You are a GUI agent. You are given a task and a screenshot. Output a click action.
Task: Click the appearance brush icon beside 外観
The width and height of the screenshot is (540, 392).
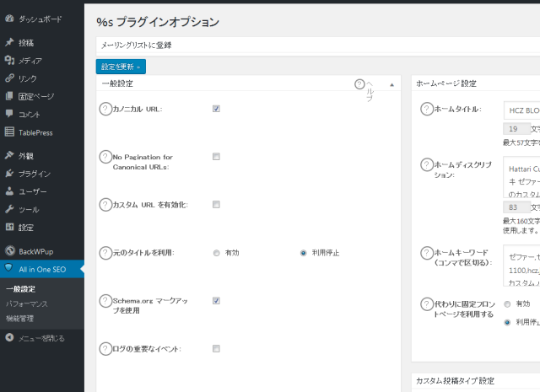coord(9,155)
